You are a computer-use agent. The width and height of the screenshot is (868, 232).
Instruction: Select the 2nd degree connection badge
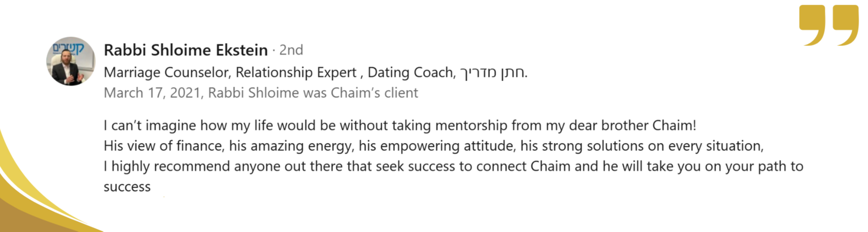291,50
